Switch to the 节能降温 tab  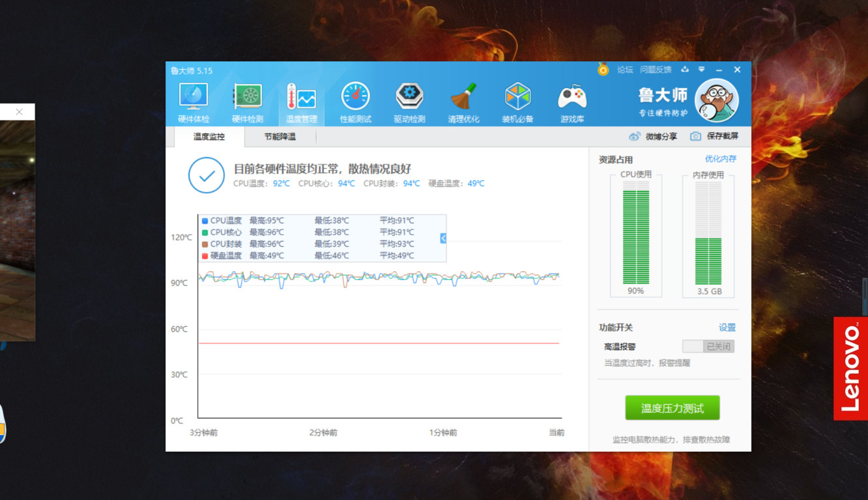point(280,137)
